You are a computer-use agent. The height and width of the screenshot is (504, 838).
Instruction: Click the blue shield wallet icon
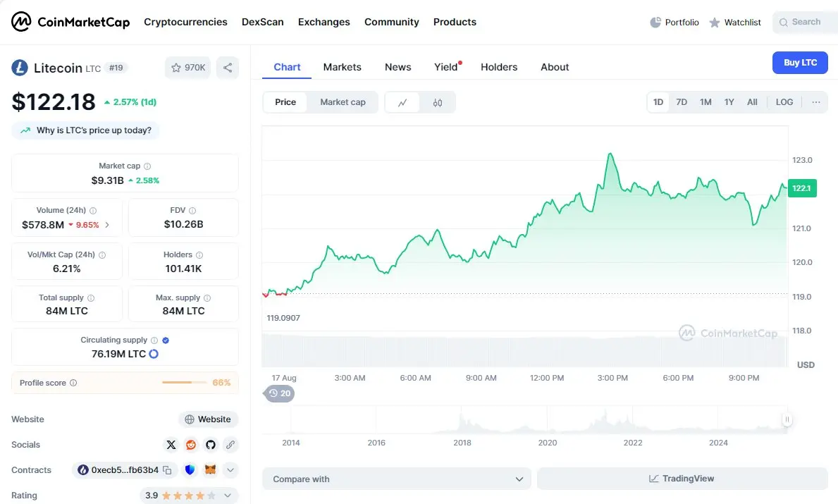pyautogui.click(x=190, y=469)
